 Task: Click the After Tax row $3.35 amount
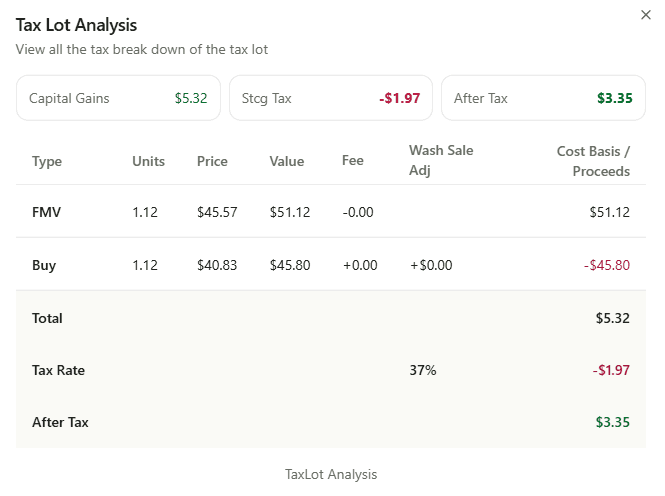point(613,422)
